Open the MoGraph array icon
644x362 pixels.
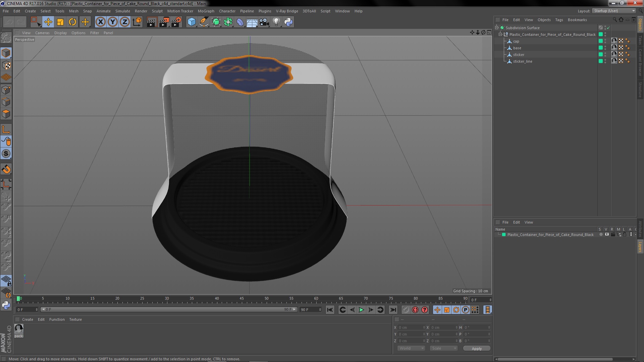[x=228, y=22]
